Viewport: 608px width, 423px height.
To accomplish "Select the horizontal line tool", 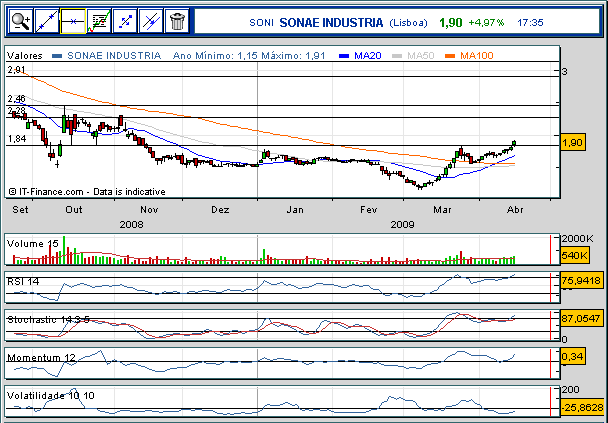I will 73,21.
